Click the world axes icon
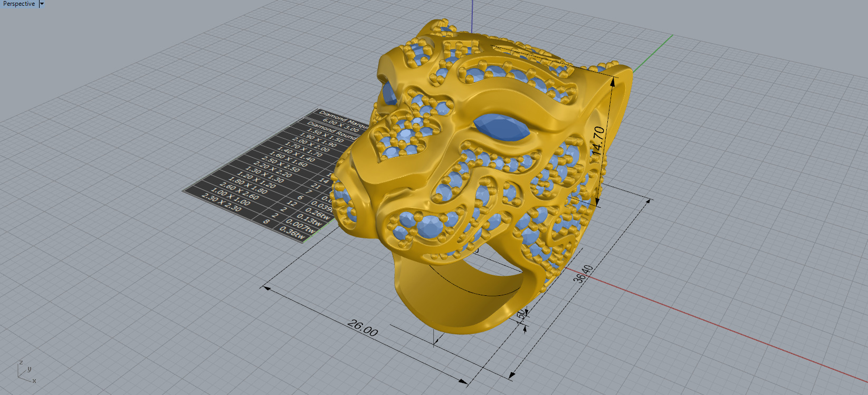The height and width of the screenshot is (395, 868). (26, 371)
